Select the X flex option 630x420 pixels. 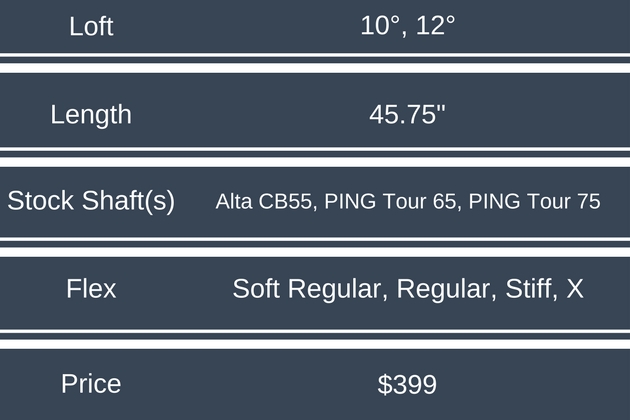[575, 290]
